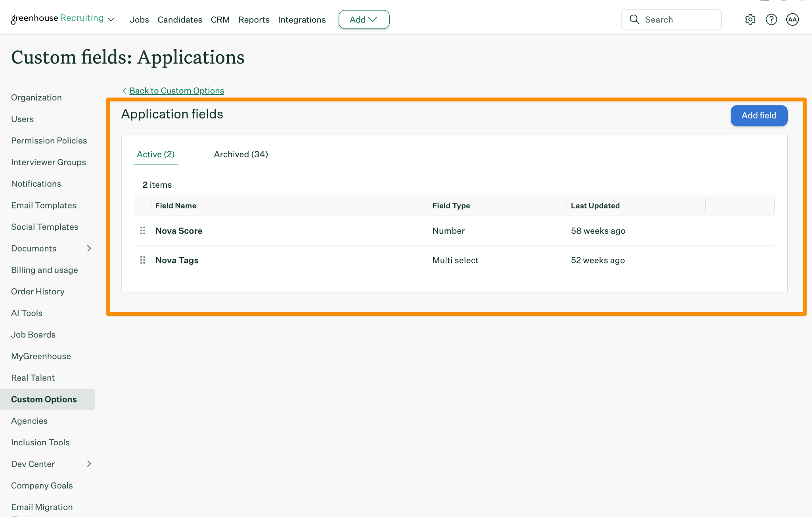
Task: Open the Add dropdown button
Action: (x=364, y=19)
